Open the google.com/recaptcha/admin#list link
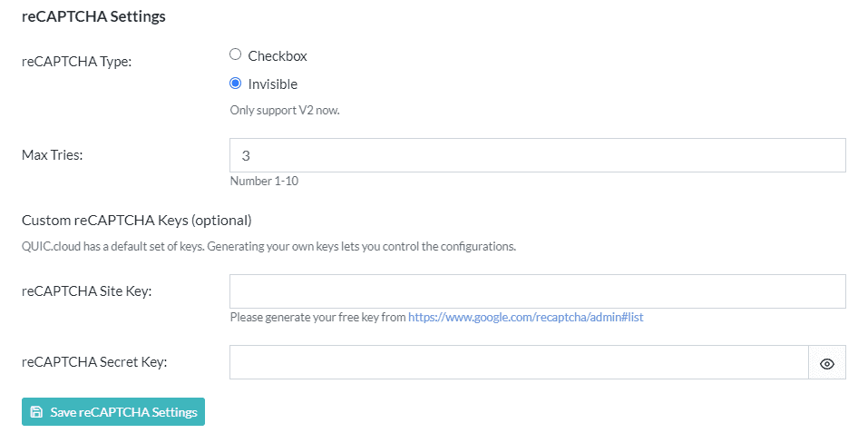Viewport: 868px width, 443px height. tap(525, 318)
